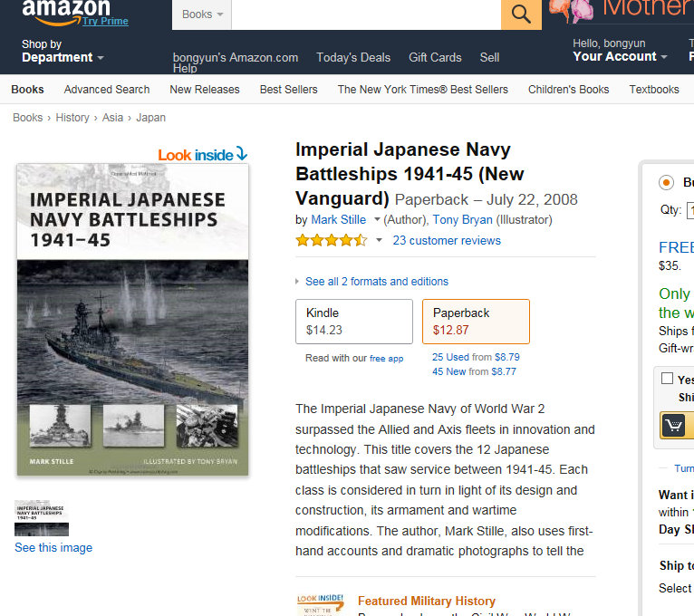
Task: Open the Best Sellers tab
Action: pyautogui.click(x=289, y=90)
